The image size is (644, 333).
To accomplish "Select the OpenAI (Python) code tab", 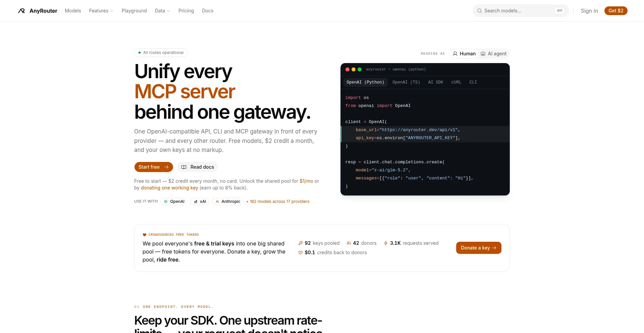I will [365, 82].
